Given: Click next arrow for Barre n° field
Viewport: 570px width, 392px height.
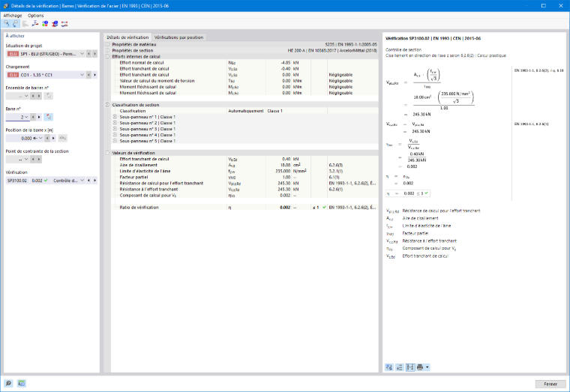Looking at the screenshot, I should (39, 117).
